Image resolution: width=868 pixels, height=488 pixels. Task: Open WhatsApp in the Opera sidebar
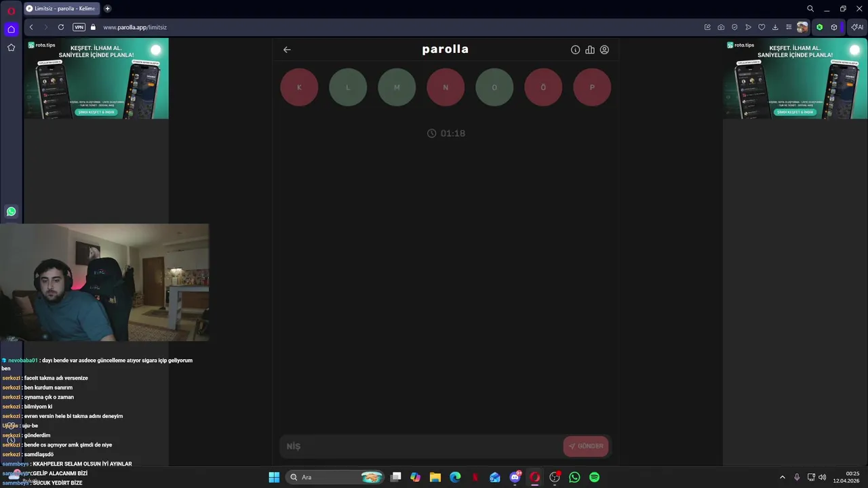pyautogui.click(x=11, y=211)
